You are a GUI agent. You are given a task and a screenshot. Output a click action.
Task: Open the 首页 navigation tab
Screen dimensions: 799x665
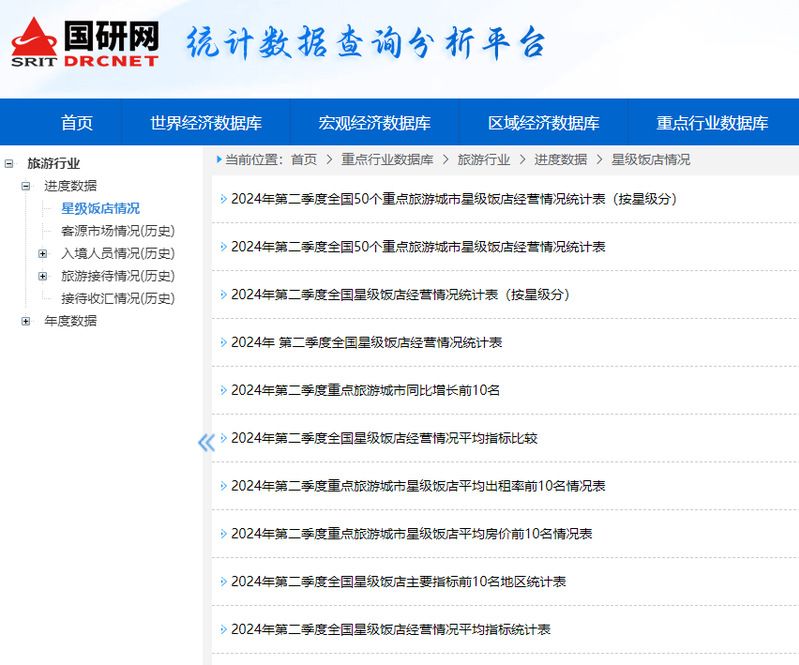coord(77,123)
